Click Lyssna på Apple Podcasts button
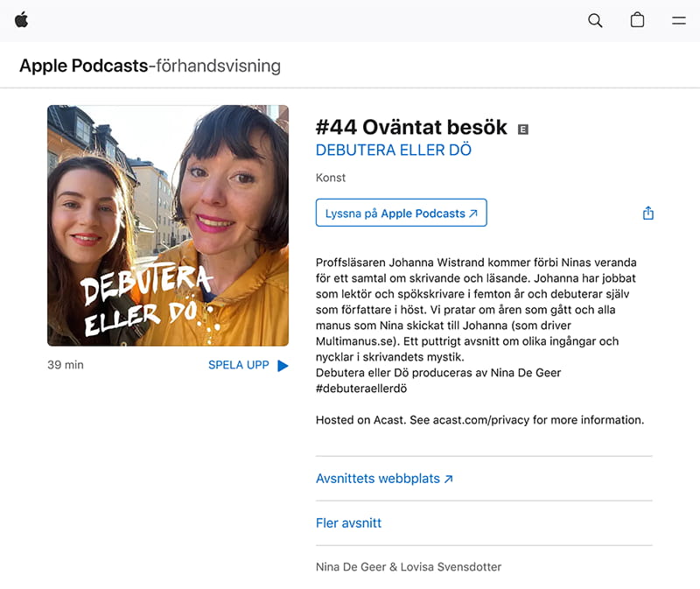This screenshot has height=589, width=700. pos(401,213)
